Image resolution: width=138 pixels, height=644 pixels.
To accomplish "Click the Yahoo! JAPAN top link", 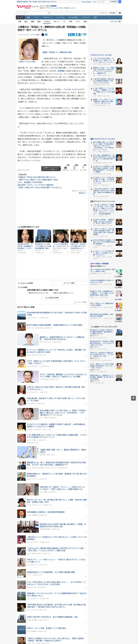I will pyautogui.click(x=86, y=2).
